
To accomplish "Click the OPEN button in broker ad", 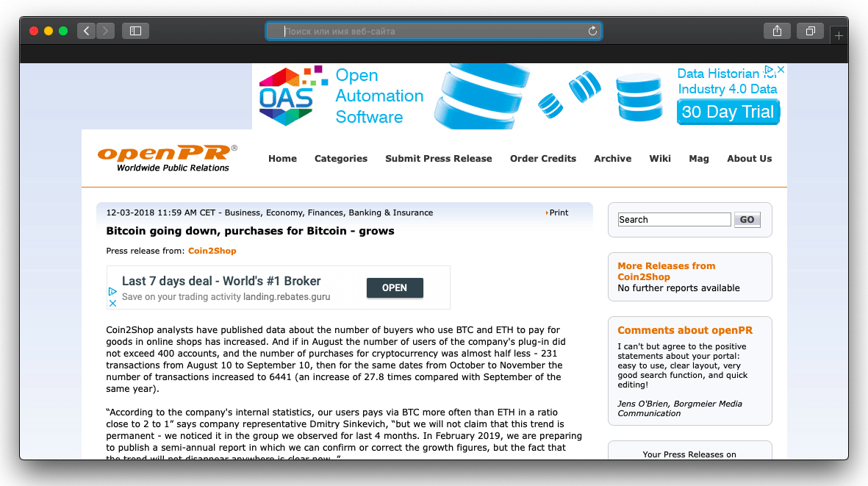I will (395, 287).
